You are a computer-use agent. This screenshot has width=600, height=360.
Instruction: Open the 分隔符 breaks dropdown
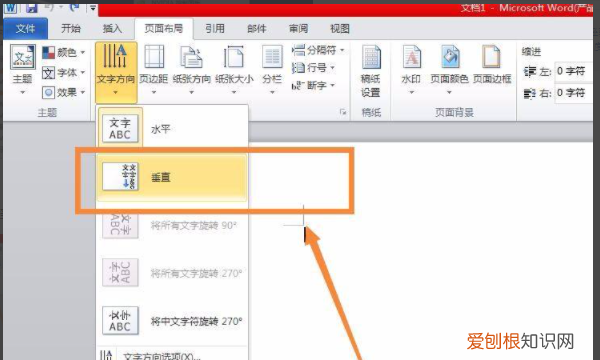pyautogui.click(x=318, y=50)
